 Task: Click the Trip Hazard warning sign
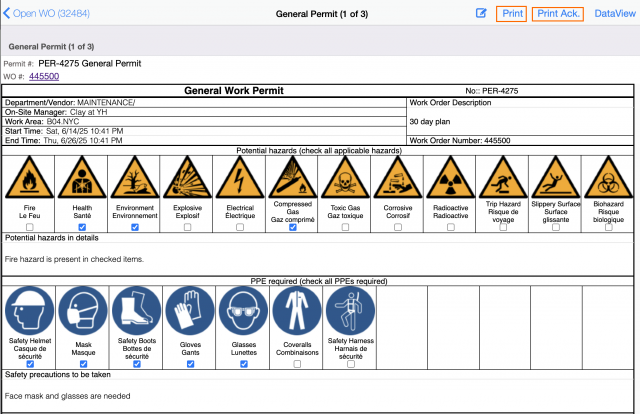503,177
